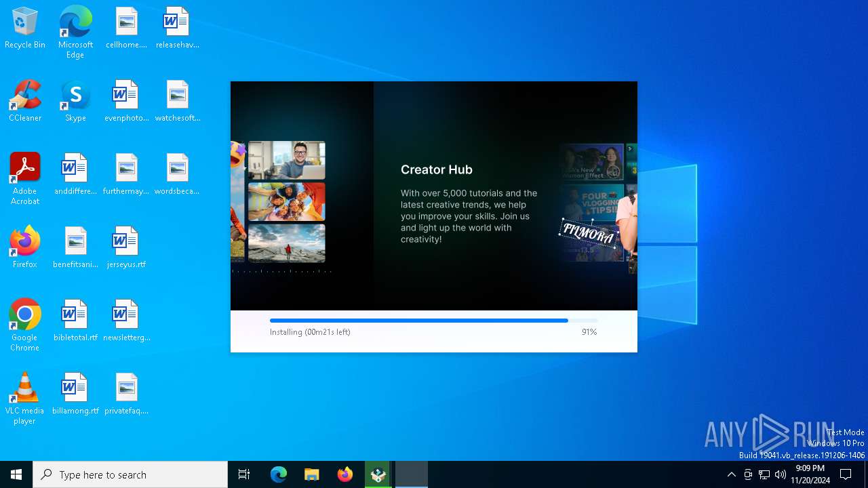Open the volume control tray icon
Screen dimensions: 868x488
coord(781,474)
